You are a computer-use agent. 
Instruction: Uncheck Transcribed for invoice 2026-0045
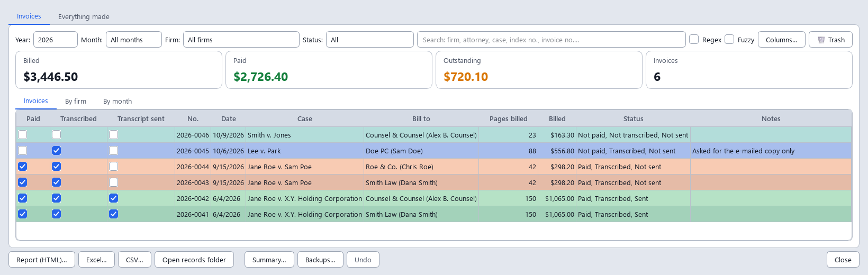(56, 151)
